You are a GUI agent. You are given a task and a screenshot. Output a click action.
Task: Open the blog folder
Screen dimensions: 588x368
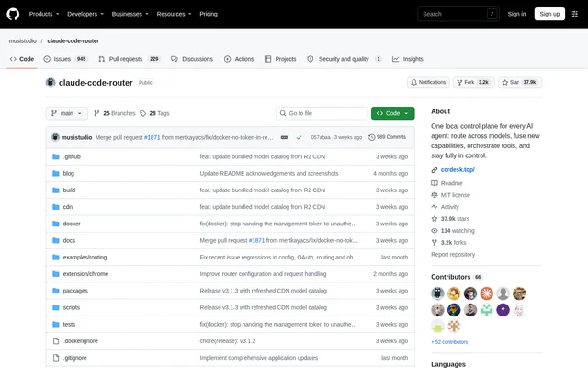[69, 174]
